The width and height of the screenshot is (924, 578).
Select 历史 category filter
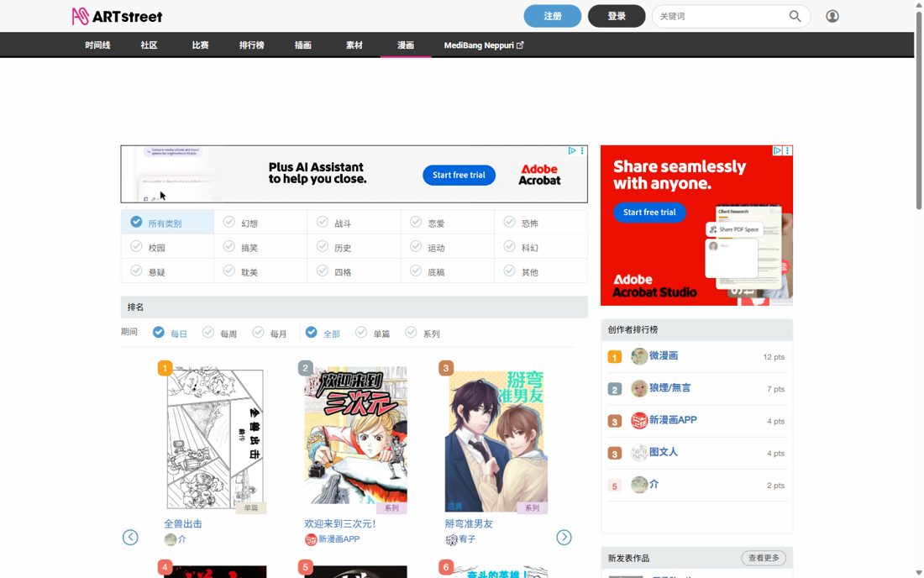tap(354, 248)
